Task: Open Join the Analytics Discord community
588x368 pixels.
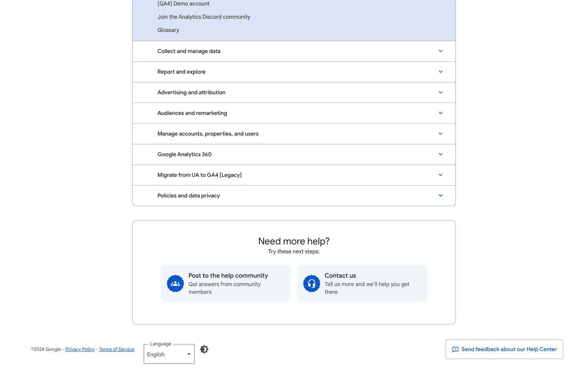Action: tap(204, 17)
